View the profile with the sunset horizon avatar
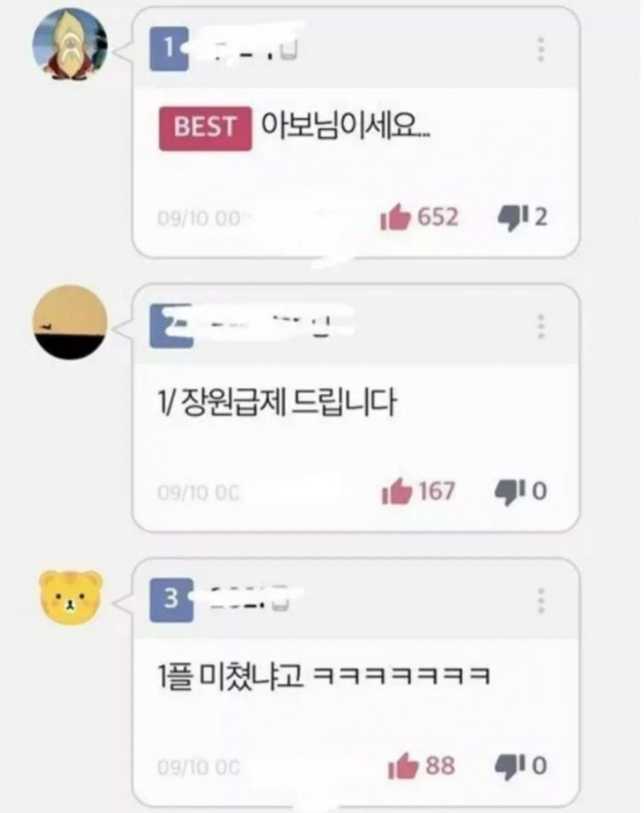Viewport: 644px width, 813px height. coord(70,322)
